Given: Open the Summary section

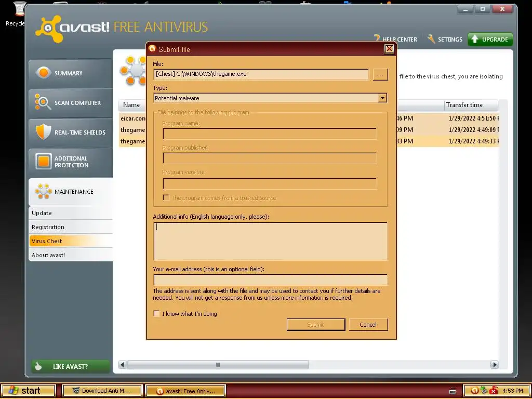Looking at the screenshot, I should [x=71, y=73].
